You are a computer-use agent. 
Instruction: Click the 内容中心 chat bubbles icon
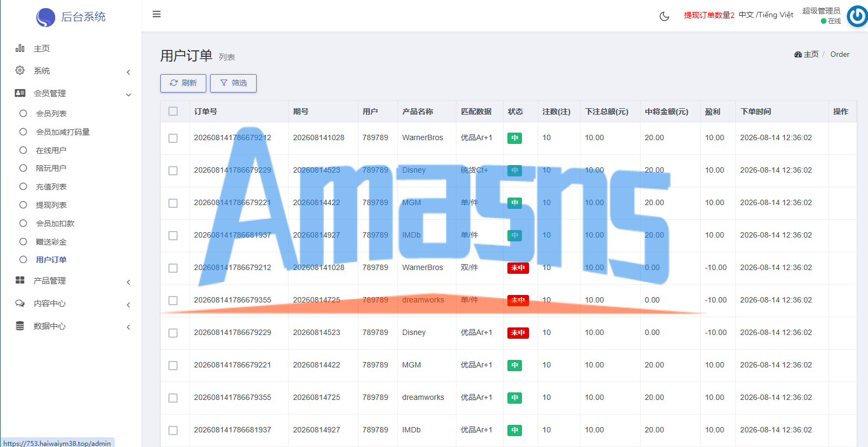(20, 303)
